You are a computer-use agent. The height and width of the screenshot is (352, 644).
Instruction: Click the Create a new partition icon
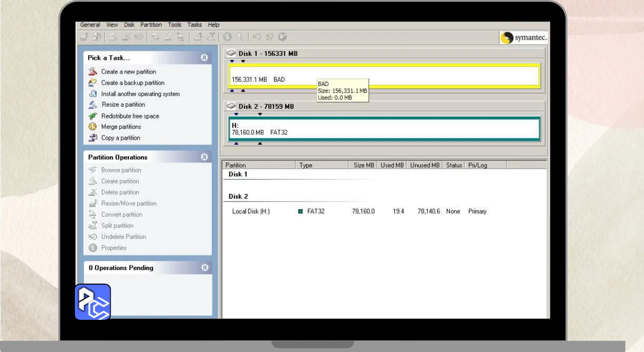coord(93,71)
